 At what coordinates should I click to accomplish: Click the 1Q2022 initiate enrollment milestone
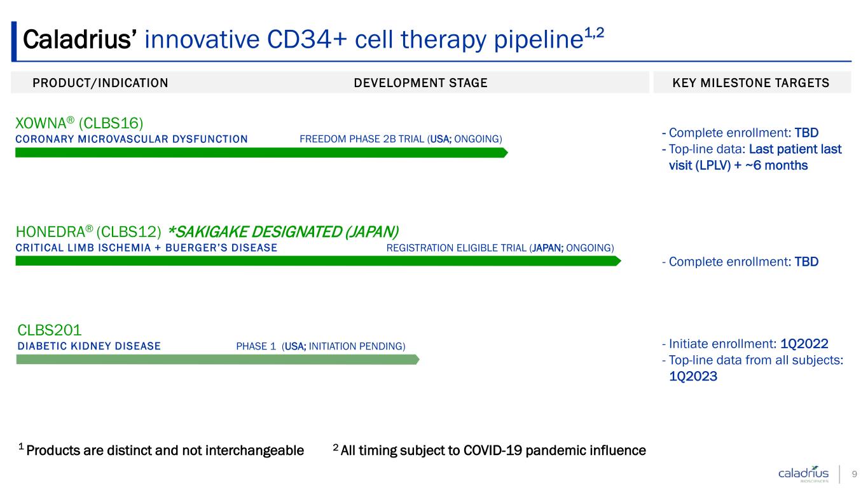[804, 344]
